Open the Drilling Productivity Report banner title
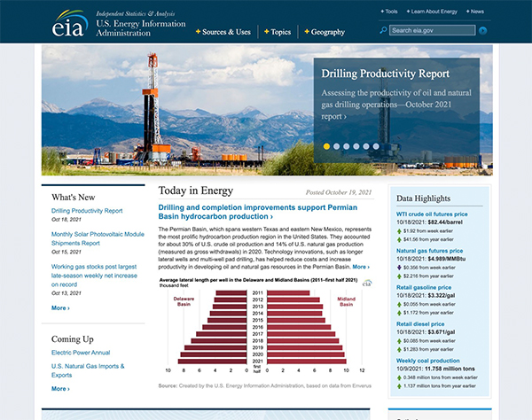The height and width of the screenshot is (420, 532). (x=386, y=74)
